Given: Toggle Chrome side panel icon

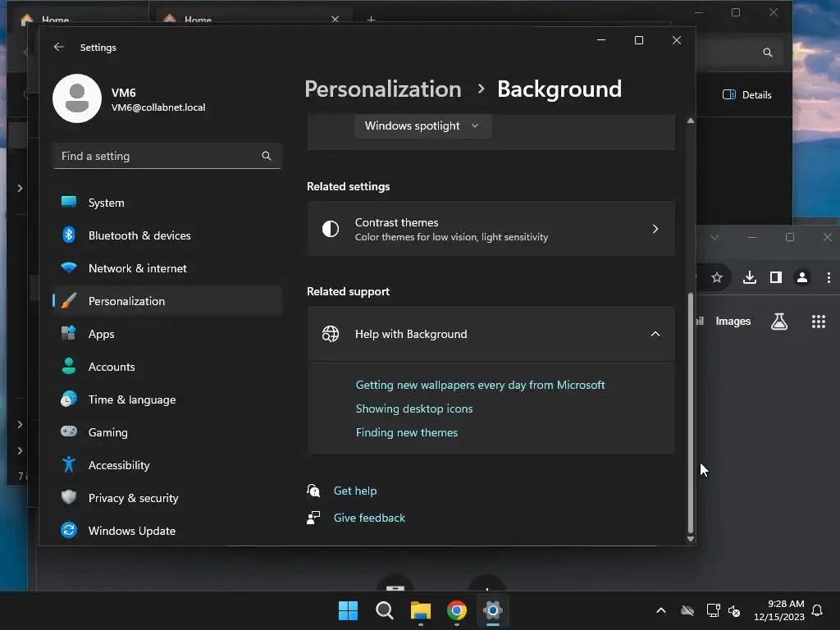Looking at the screenshot, I should [x=776, y=277].
